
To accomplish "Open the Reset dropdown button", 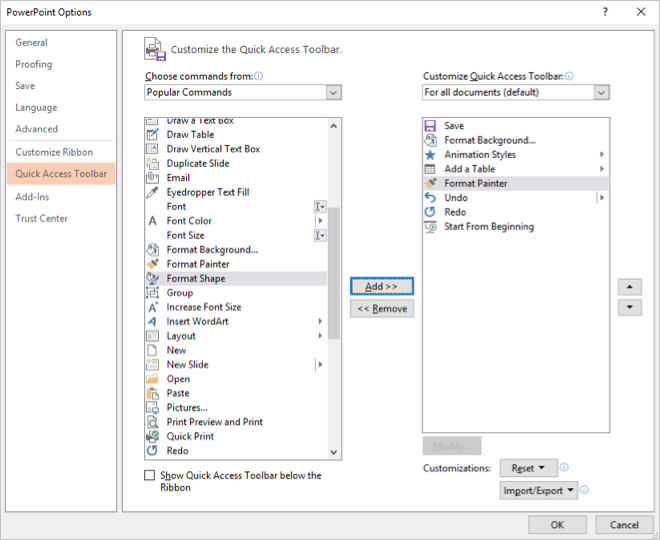I will (529, 468).
